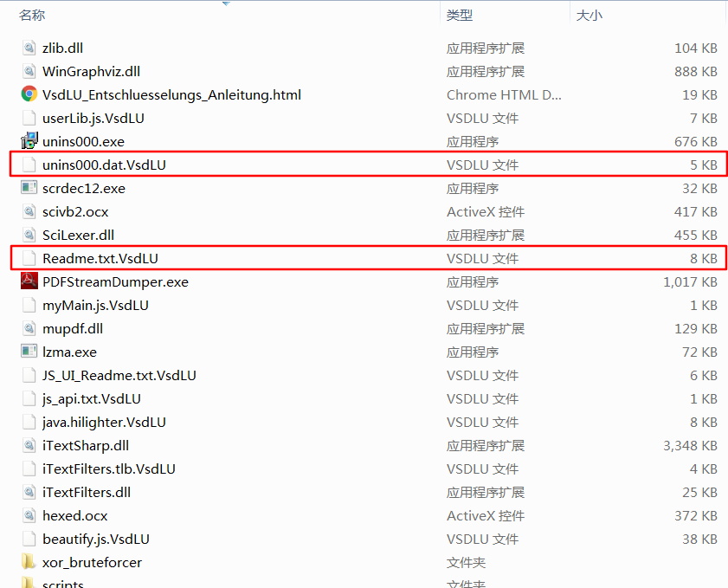
Task: Select VsdLU_Entschluesselungs_Anleitung.html file name
Action: pos(171,94)
